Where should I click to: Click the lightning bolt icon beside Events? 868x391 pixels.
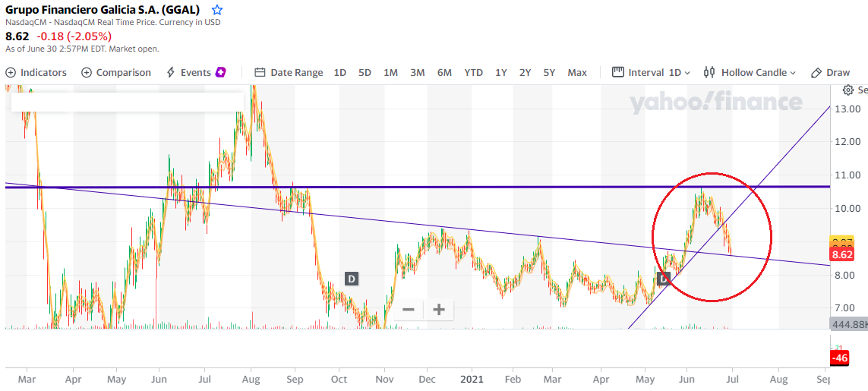[x=171, y=73]
